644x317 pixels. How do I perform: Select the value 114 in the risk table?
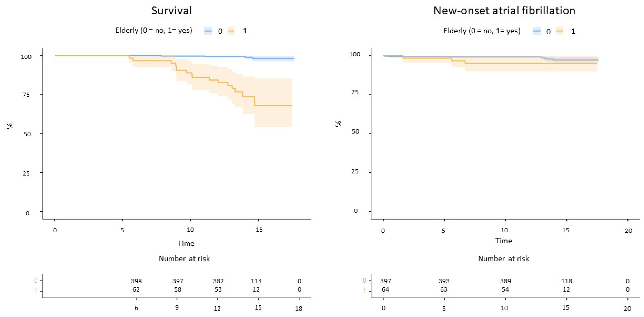pyautogui.click(x=256, y=281)
